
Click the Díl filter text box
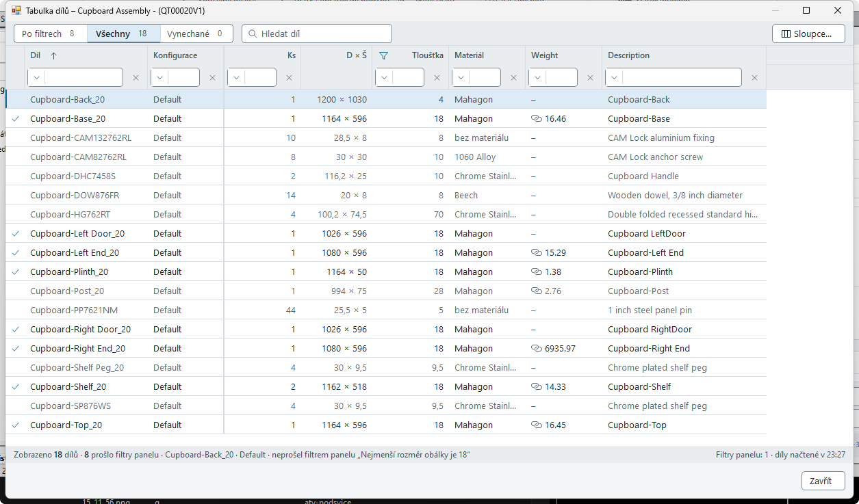coord(84,77)
